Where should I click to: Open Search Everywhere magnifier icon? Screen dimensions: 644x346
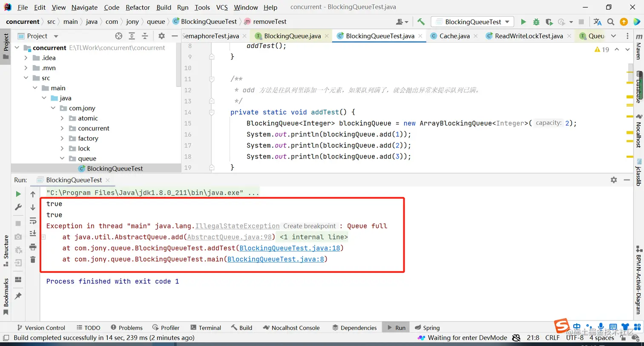(x=611, y=22)
